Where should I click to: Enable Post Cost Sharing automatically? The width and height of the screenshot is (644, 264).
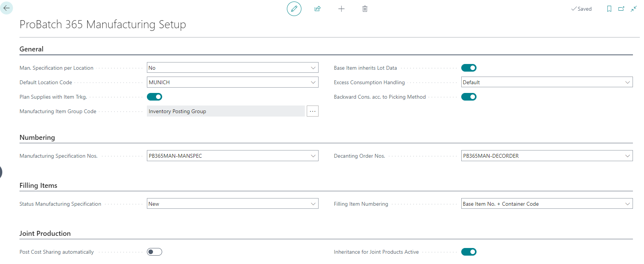click(x=155, y=252)
